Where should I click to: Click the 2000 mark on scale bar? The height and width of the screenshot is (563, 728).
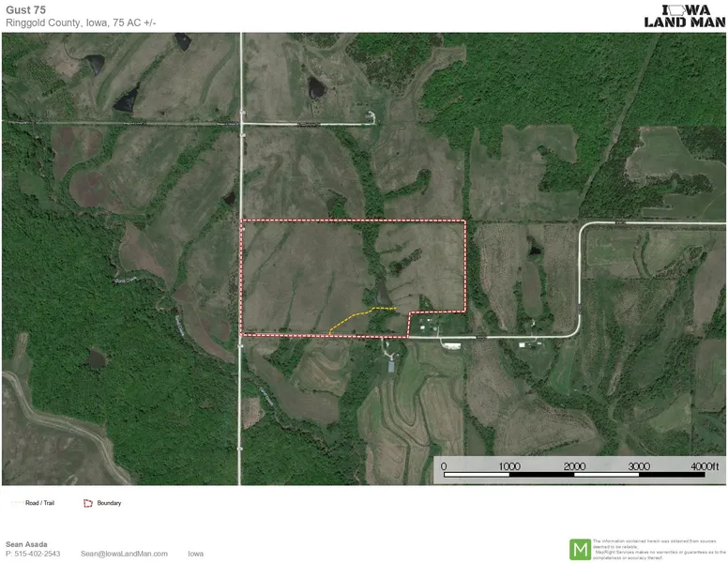[574, 466]
